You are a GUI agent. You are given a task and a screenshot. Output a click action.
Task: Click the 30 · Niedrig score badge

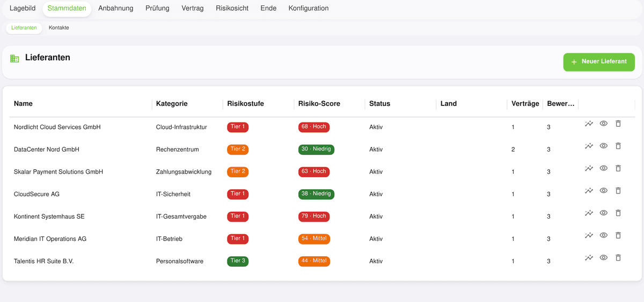(316, 149)
